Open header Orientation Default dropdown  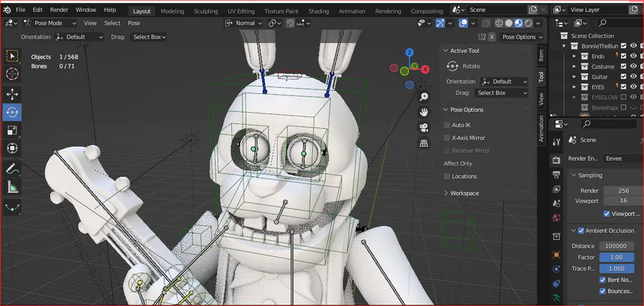pyautogui.click(x=79, y=37)
